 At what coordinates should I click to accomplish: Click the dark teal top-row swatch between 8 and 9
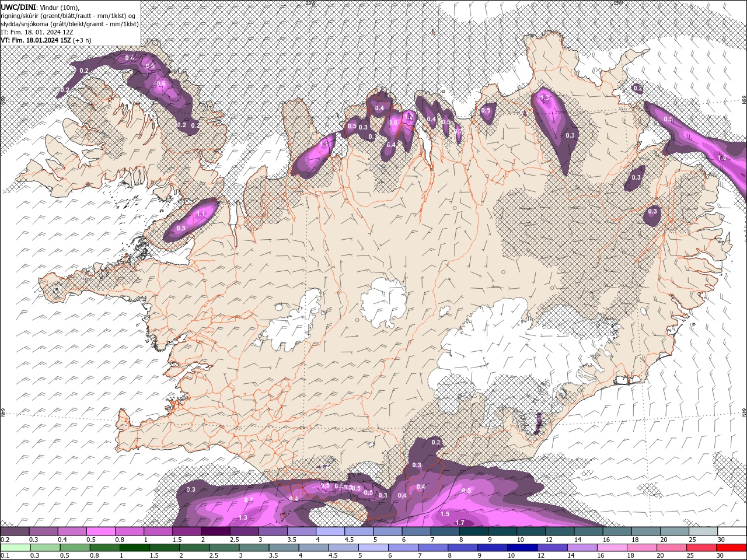[x=473, y=531]
